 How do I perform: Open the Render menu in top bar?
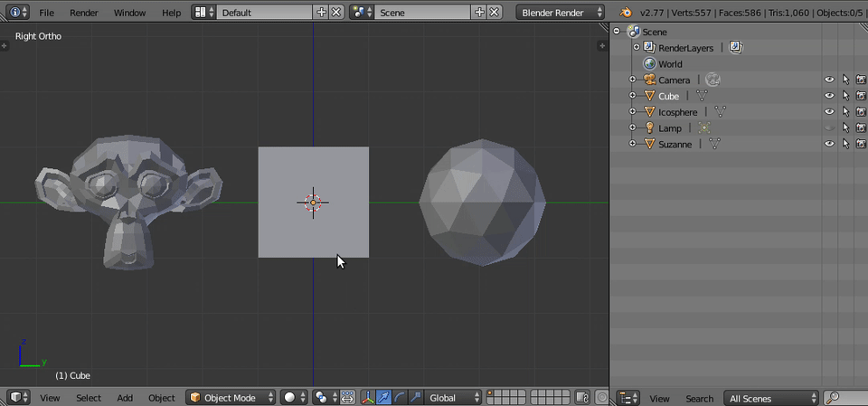[x=84, y=13]
